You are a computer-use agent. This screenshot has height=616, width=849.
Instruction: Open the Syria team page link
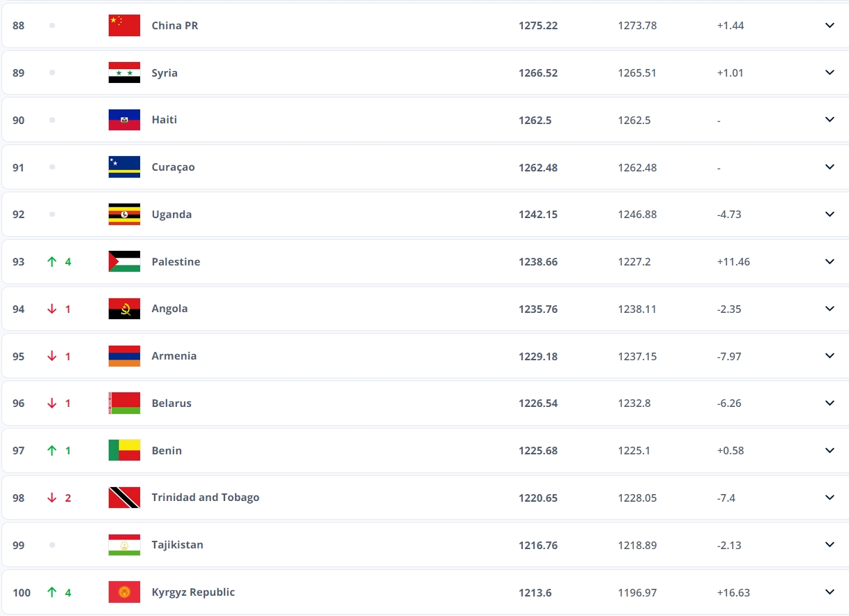pos(165,72)
